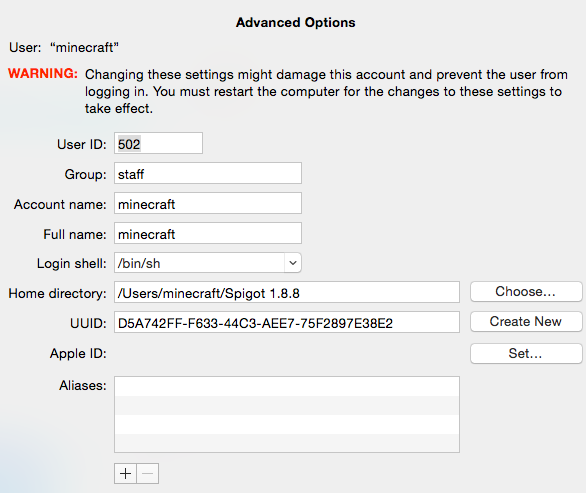Open the Set... Apple ID button
The height and width of the screenshot is (493, 586).
click(526, 353)
